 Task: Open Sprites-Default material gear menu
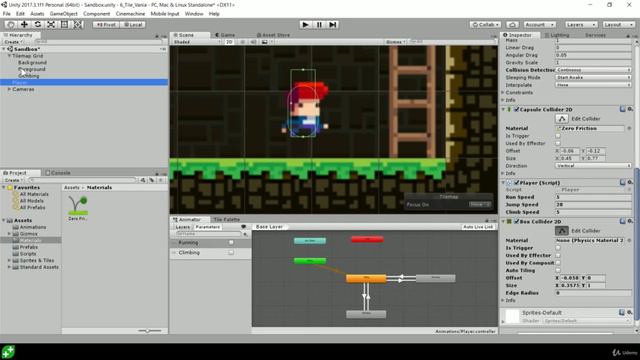pyautogui.click(x=630, y=312)
